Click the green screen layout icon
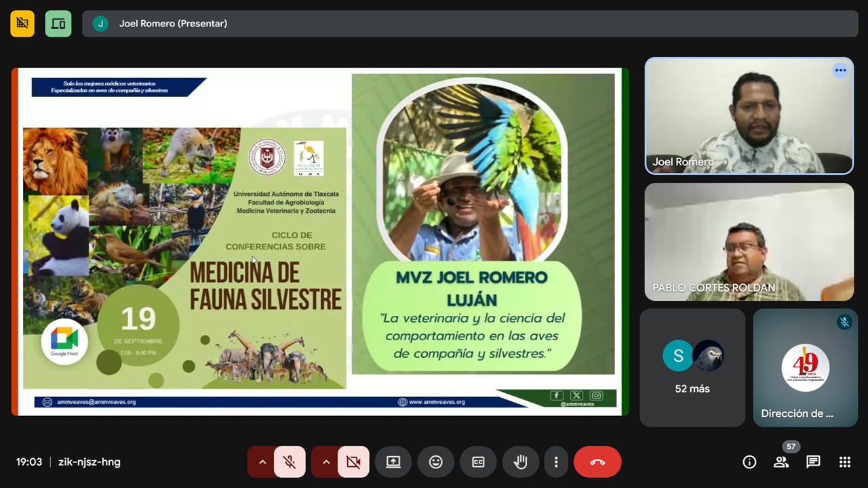This screenshot has width=868, height=488. click(x=58, y=24)
